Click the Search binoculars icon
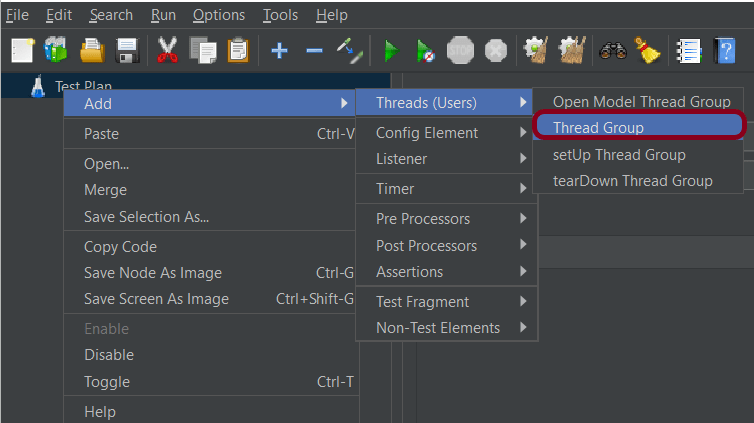The image size is (754, 423). (611, 50)
